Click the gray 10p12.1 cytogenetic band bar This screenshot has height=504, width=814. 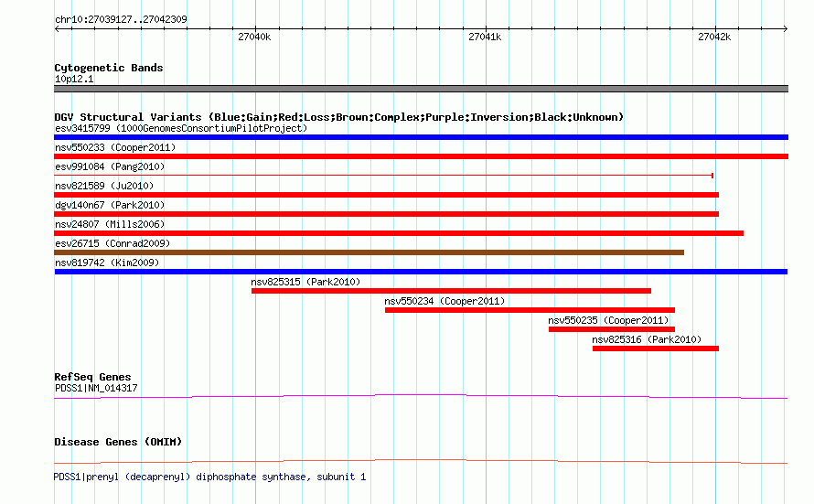421,89
